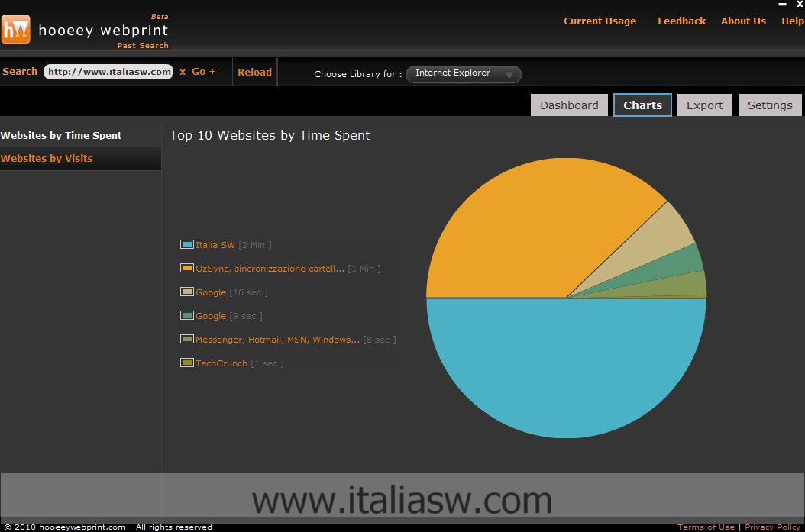Click the hooeey webprint logo icon
The image size is (805, 532).
pos(16,29)
